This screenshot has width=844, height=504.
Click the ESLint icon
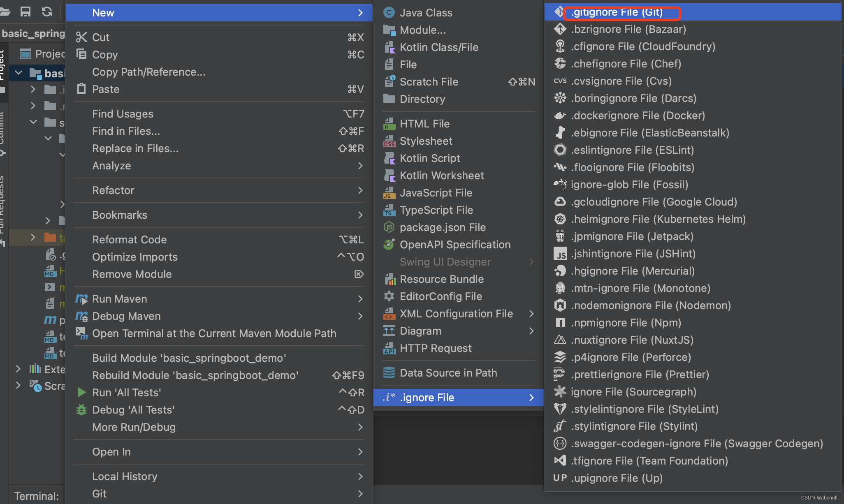point(560,150)
